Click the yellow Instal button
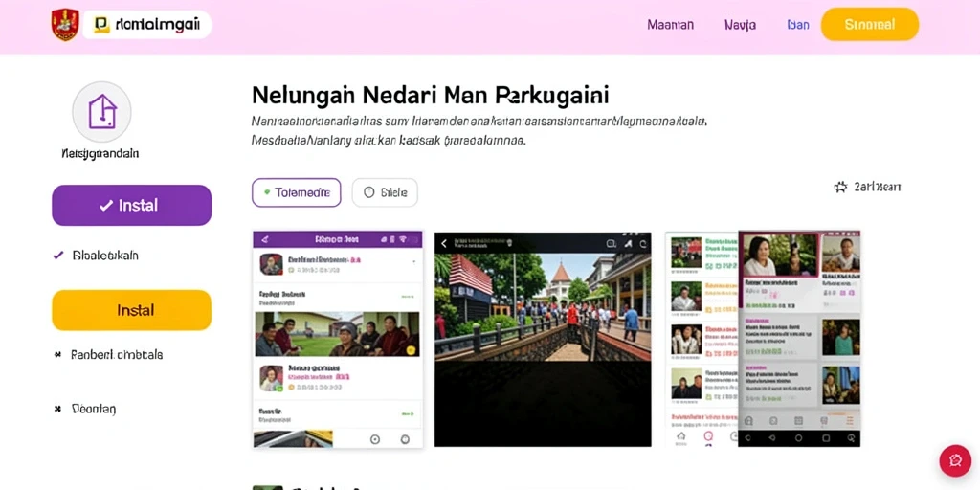The image size is (980, 490). pos(132,310)
